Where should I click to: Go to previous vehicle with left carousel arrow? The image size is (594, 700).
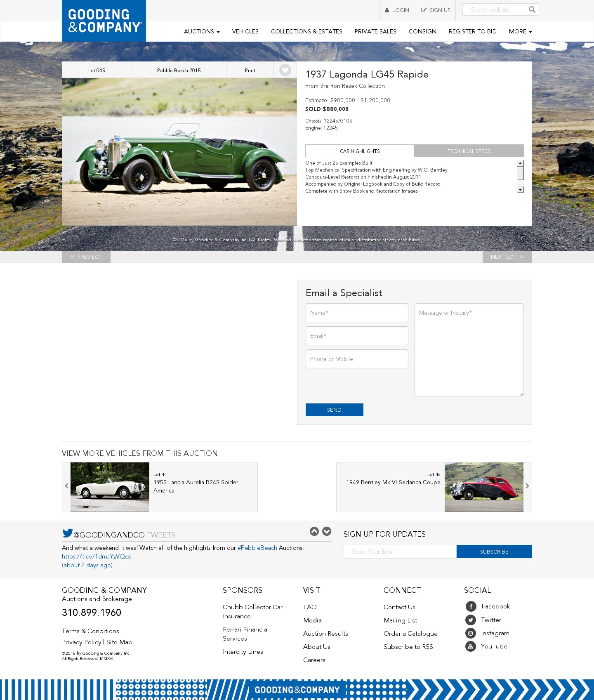pyautogui.click(x=66, y=486)
